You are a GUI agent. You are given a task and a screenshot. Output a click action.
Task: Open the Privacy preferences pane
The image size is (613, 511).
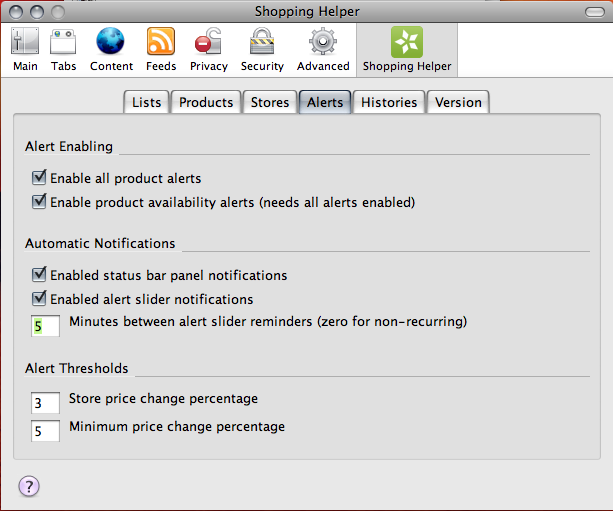pos(208,49)
